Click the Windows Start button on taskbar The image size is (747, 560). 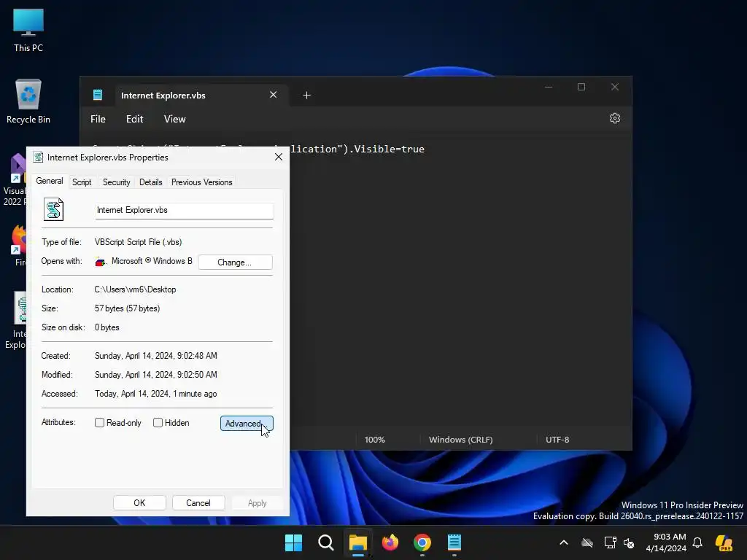[293, 542]
